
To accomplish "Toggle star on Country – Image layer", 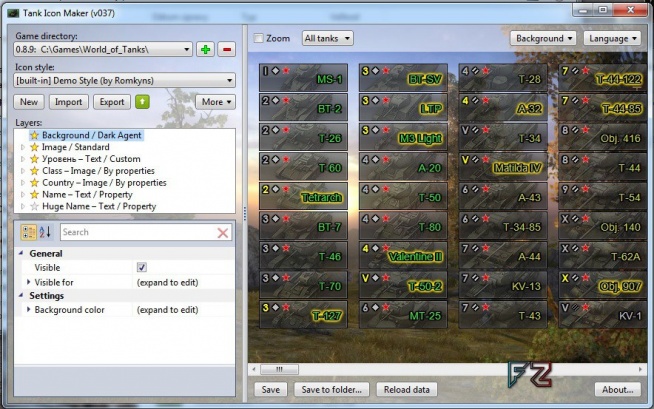I will (x=34, y=183).
